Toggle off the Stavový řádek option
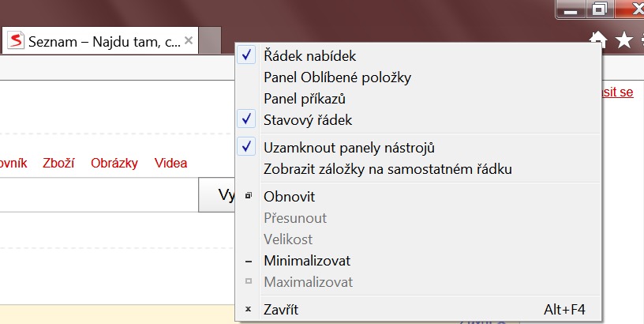 point(308,120)
